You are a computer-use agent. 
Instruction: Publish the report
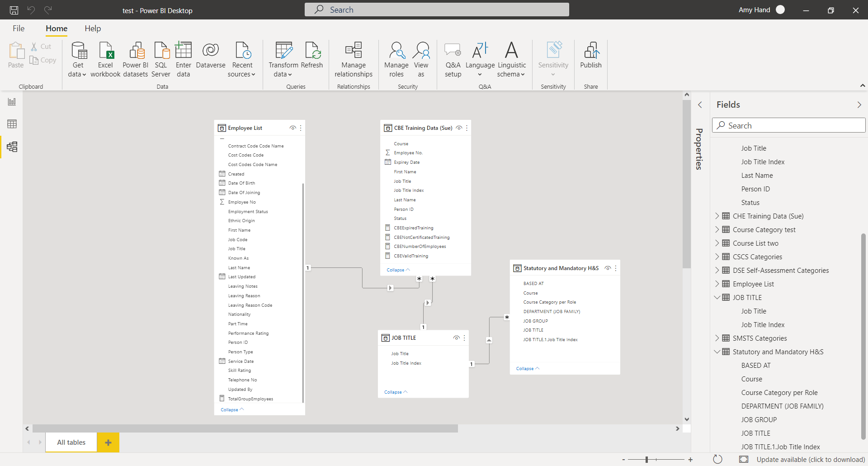tap(591, 55)
